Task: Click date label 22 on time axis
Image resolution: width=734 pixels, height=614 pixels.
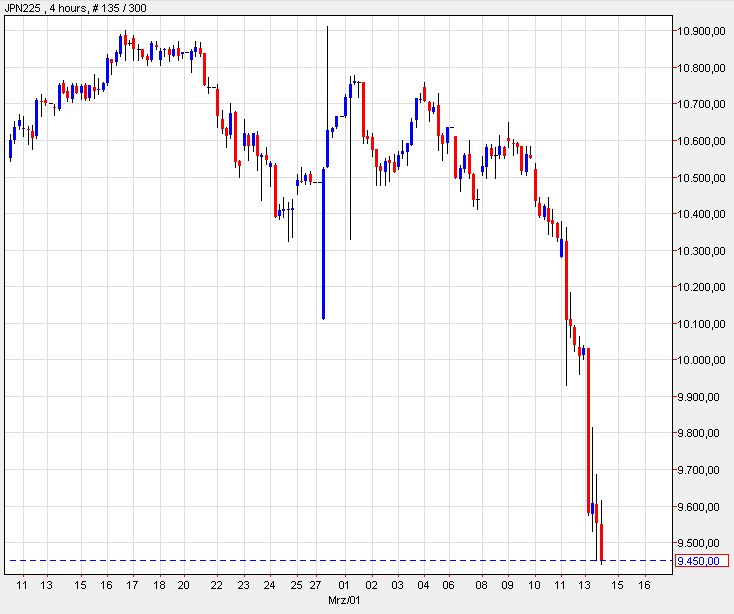Action: [216, 585]
